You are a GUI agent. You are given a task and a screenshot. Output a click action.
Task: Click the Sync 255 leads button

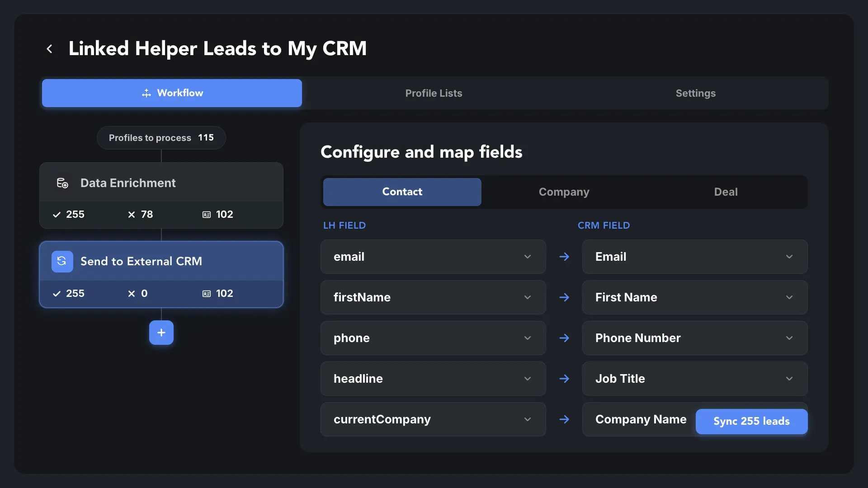[751, 421]
